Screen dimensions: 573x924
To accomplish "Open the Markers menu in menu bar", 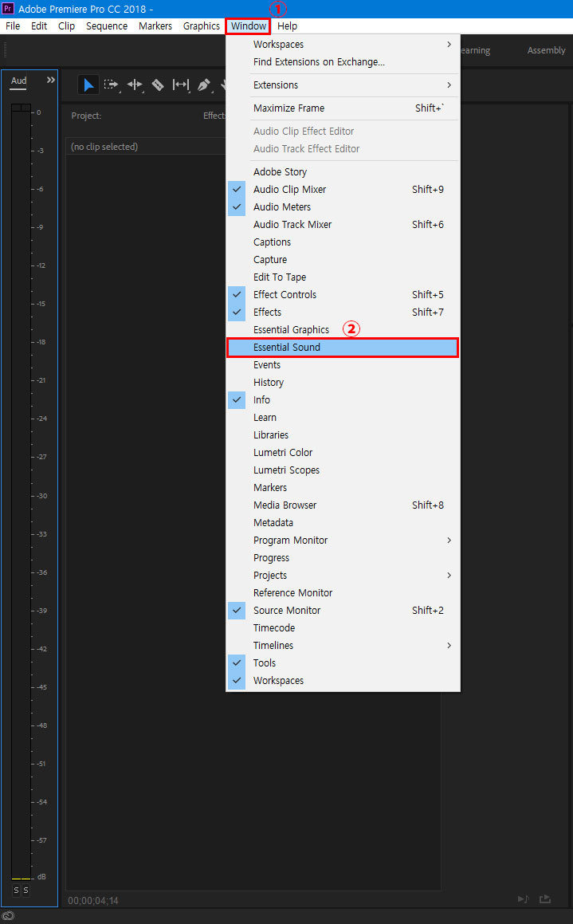I will click(155, 26).
